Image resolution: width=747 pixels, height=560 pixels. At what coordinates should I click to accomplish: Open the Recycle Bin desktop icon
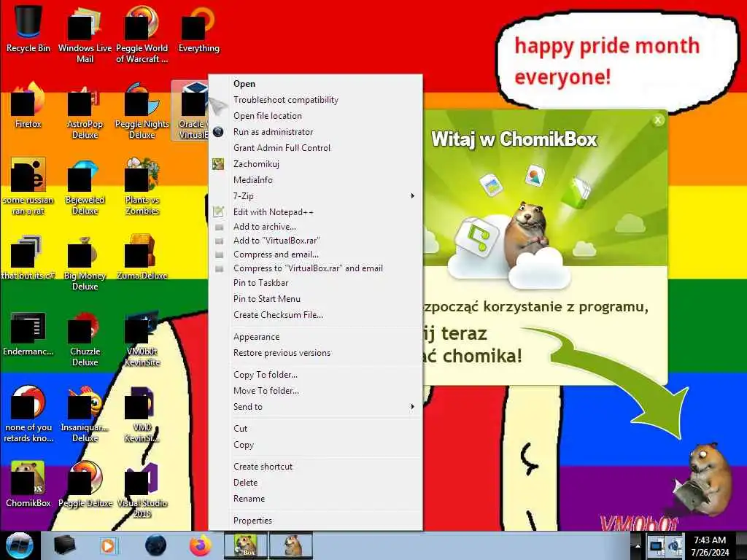pos(28,28)
